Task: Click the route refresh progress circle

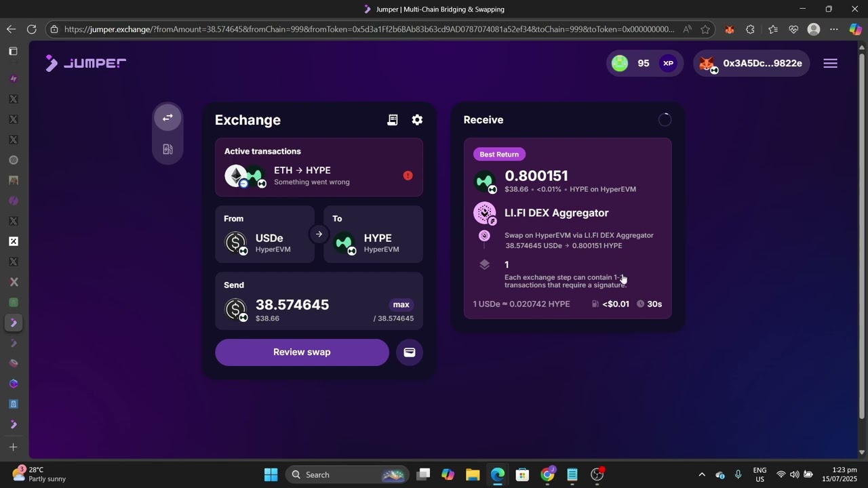Action: coord(665,120)
